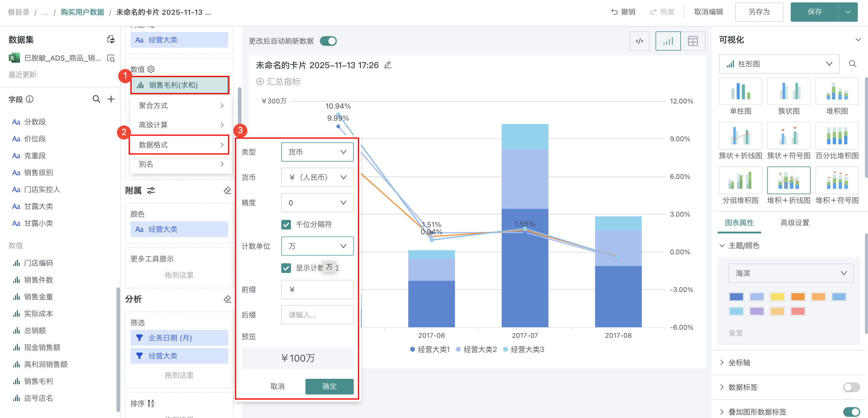This screenshot has height=418, width=868.
Task: Open the 数值 settings gear icon
Action: (x=151, y=69)
